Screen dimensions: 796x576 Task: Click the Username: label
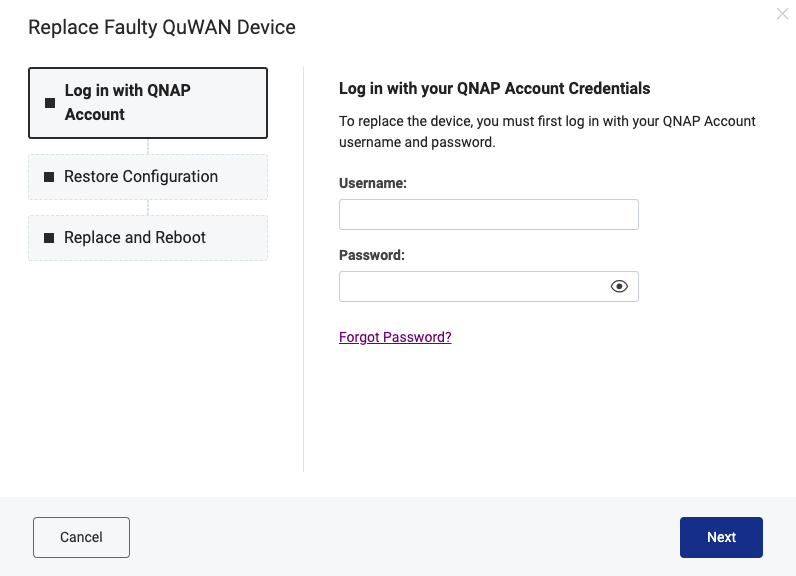point(373,183)
